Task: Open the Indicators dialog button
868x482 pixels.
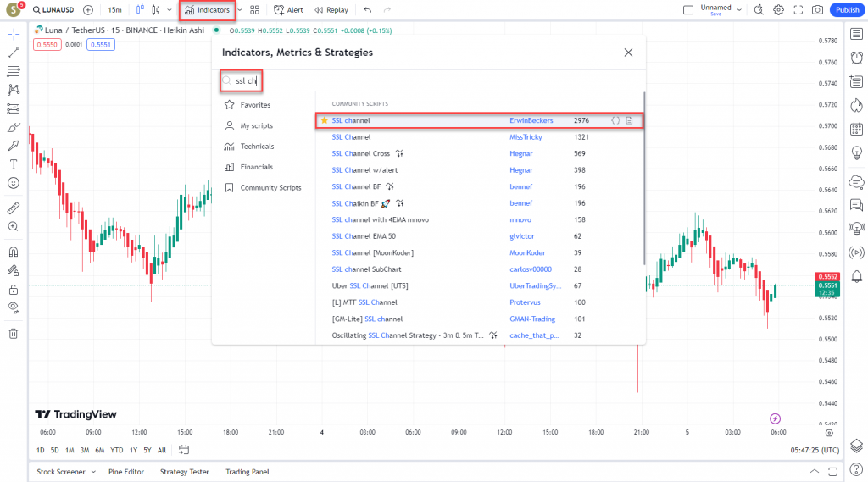Action: point(208,10)
